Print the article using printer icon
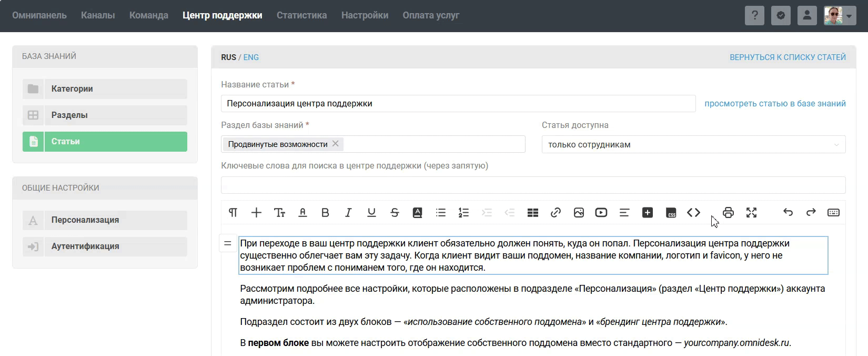This screenshot has width=868, height=356. [x=728, y=213]
